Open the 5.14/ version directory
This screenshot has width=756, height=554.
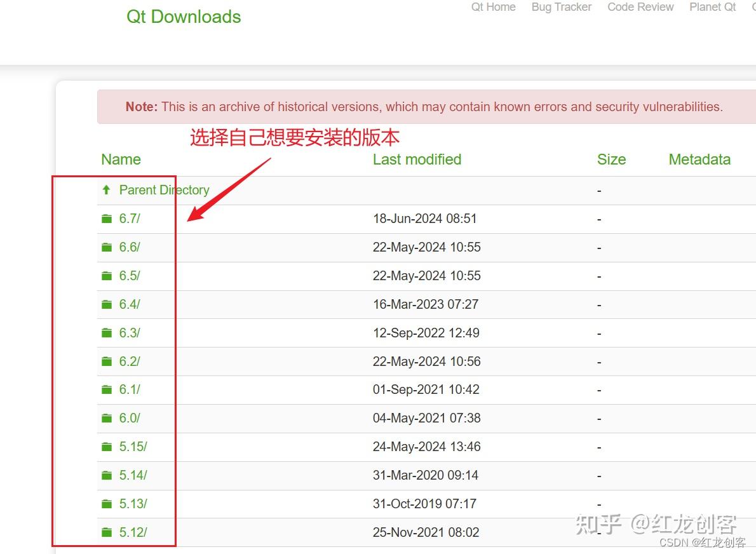tap(132, 475)
